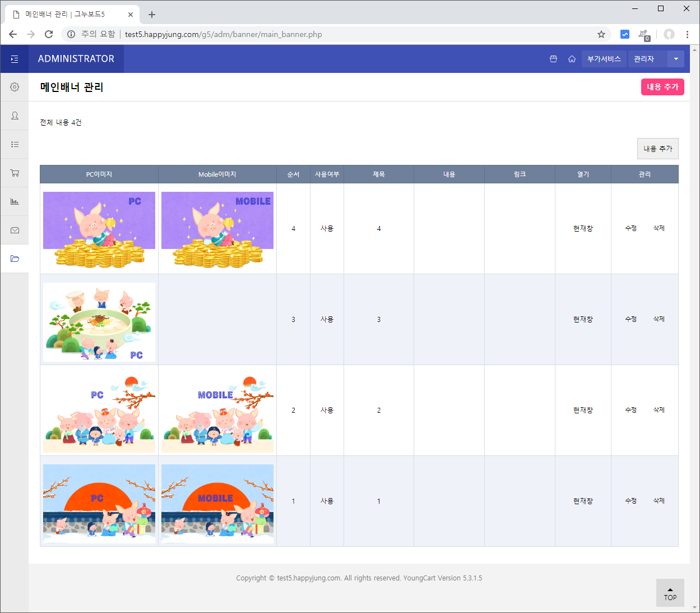Open the 부가서비스 menu
Image resolution: width=700 pixels, height=613 pixels.
pyautogui.click(x=604, y=59)
